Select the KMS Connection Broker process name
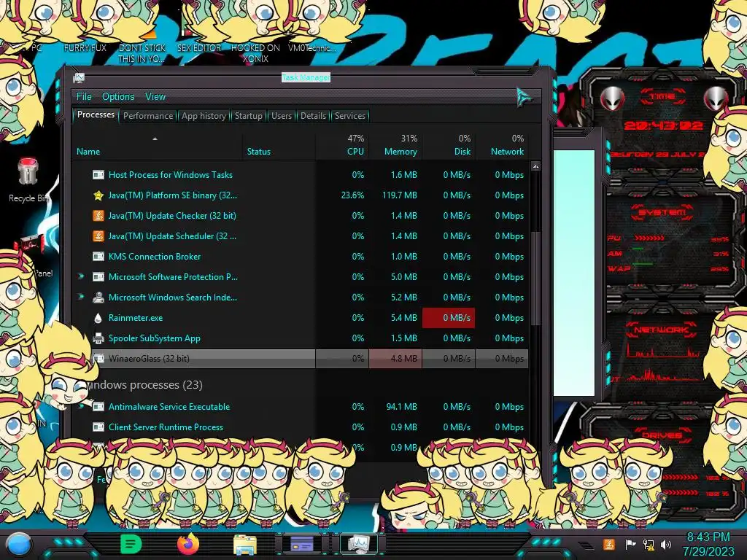The image size is (747, 560). (x=155, y=257)
